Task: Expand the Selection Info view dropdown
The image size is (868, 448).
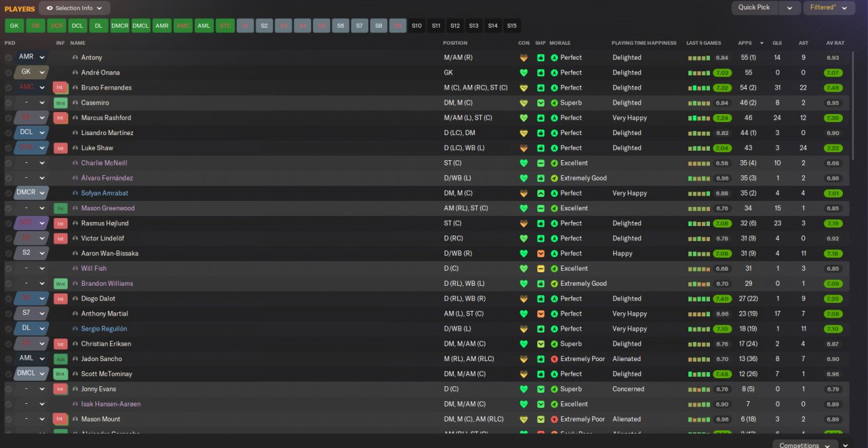Action: [75, 8]
